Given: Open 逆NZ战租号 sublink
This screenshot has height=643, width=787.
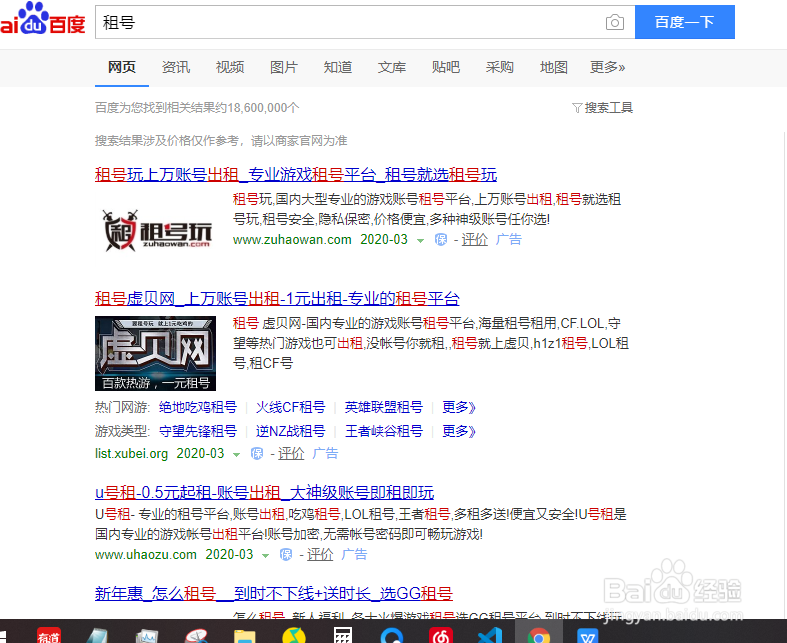Looking at the screenshot, I should [291, 431].
